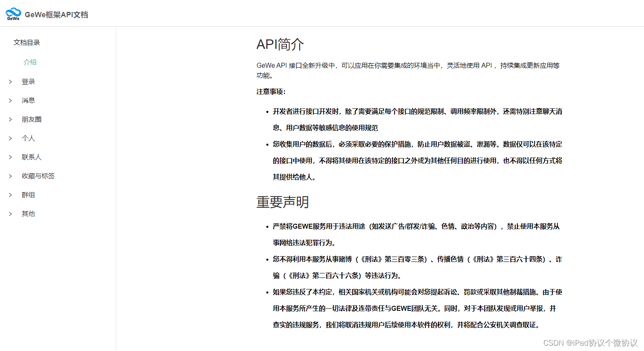The height and width of the screenshot is (351, 644).
Task: Expand the 个人 section chevron
Action: click(10, 138)
